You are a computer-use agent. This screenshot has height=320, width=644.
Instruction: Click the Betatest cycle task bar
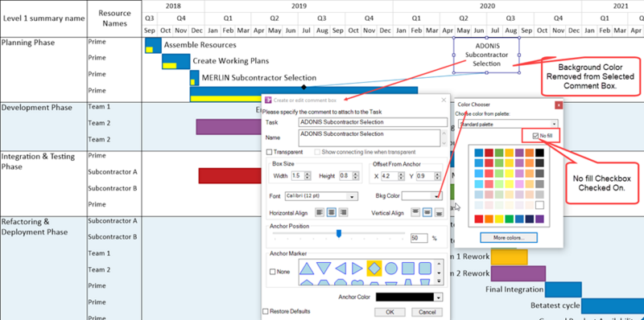point(613,306)
